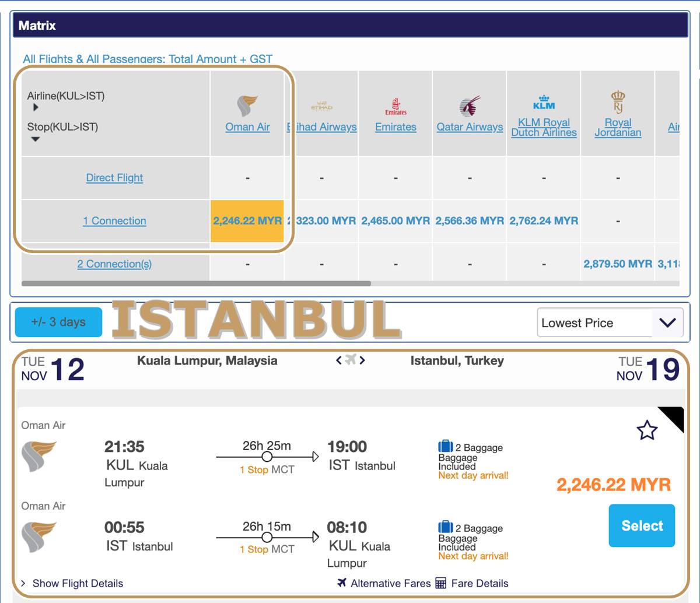Viewport: 700px width, 603px height.
Task: Click the stop circle on the 26h 15m route line
Action: click(x=267, y=537)
